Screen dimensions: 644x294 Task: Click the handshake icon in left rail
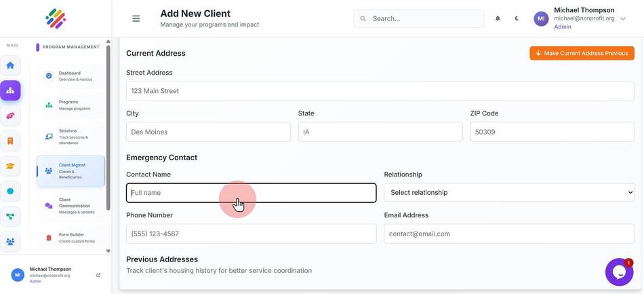[10, 116]
